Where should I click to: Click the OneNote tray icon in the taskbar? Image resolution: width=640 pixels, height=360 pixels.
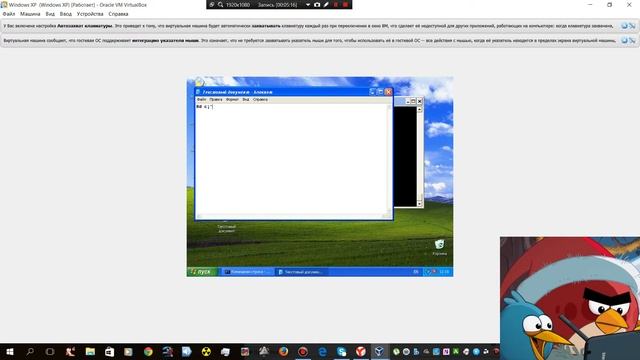[446, 351]
